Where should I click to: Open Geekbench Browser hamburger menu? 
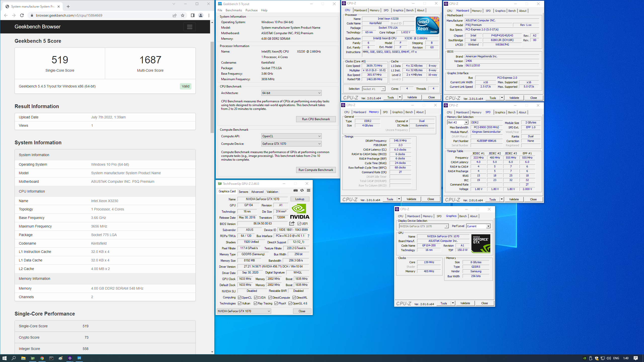189,27
